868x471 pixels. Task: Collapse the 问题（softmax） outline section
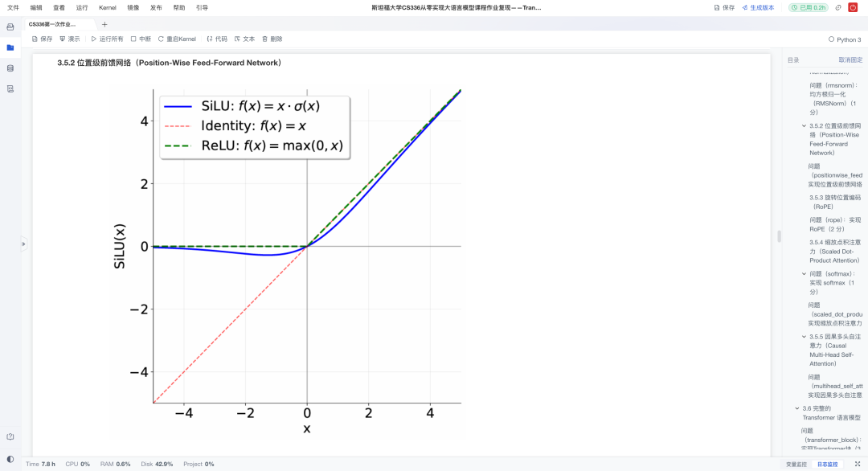tap(804, 273)
